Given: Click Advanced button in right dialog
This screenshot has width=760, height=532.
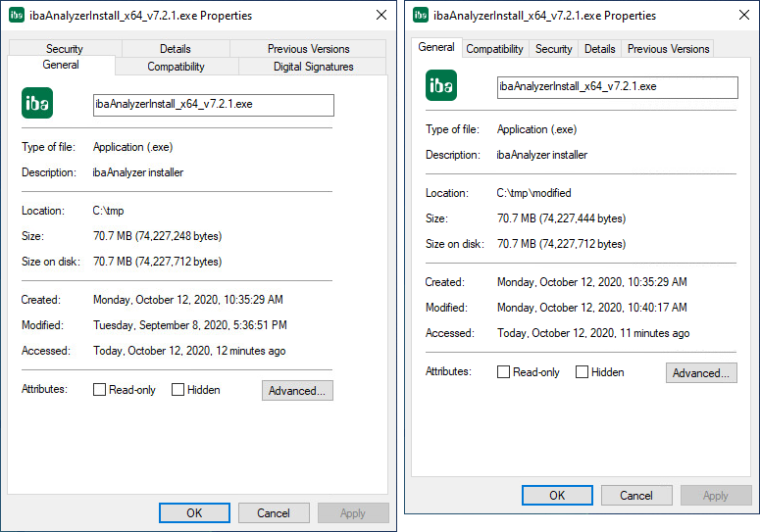Looking at the screenshot, I should tap(701, 372).
